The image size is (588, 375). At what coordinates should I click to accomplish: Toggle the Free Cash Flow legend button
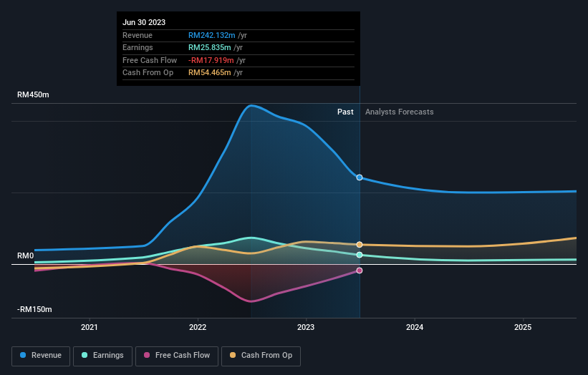coord(177,356)
